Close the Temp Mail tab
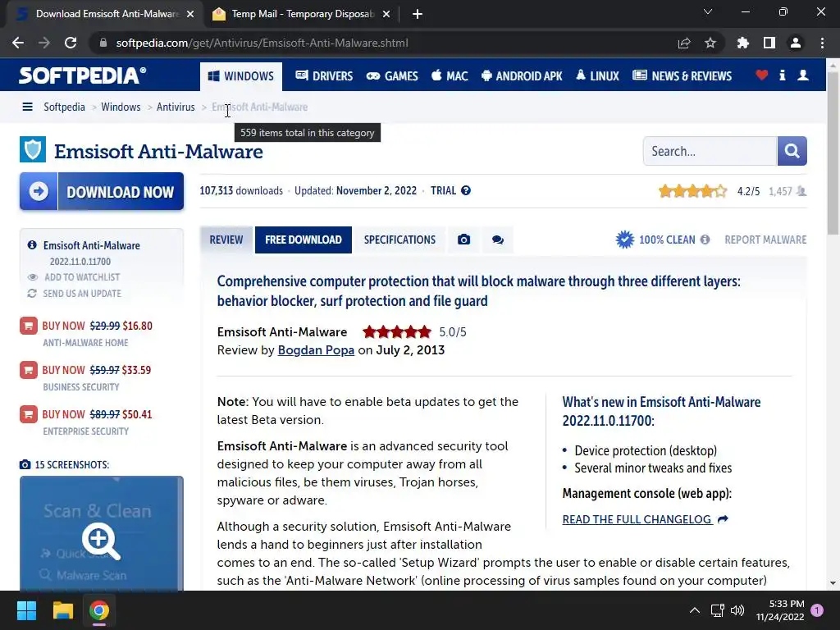The width and height of the screenshot is (840, 630). coord(386,14)
